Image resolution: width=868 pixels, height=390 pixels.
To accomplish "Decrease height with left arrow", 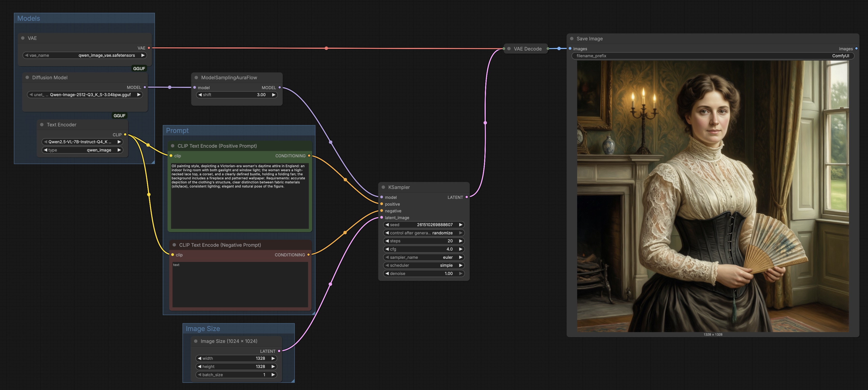I will pyautogui.click(x=200, y=367).
